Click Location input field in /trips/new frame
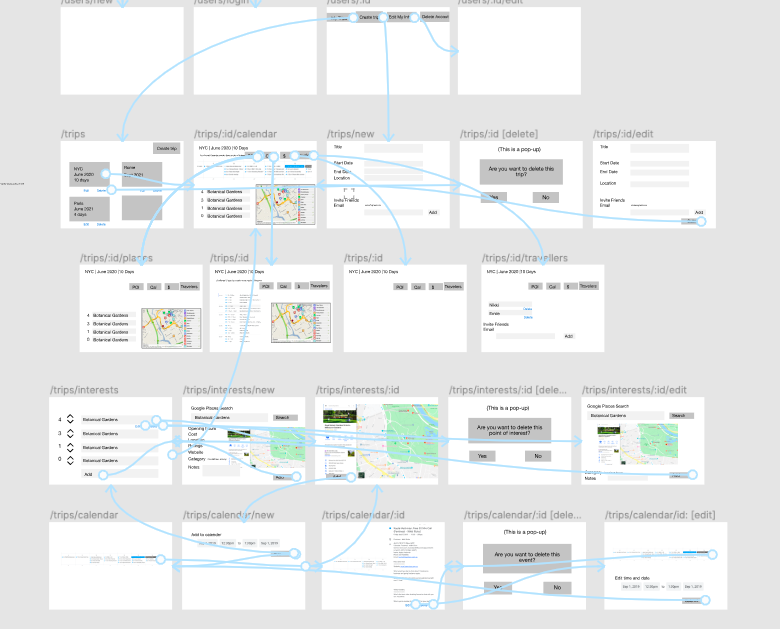The image size is (780, 629). click(x=393, y=178)
